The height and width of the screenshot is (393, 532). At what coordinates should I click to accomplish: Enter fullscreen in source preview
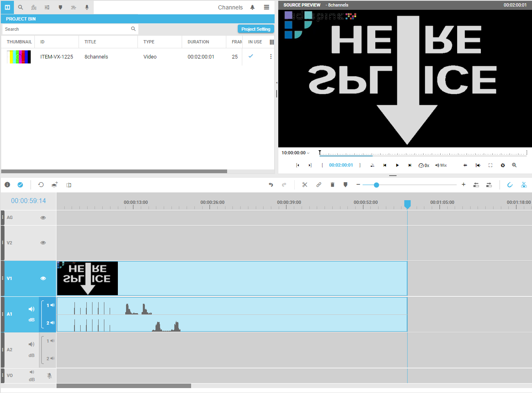[490, 165]
